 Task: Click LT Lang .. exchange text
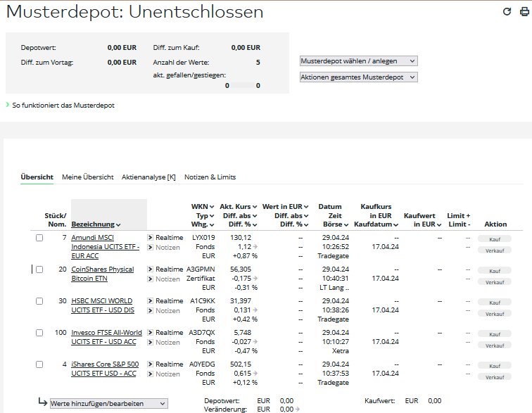(334, 288)
